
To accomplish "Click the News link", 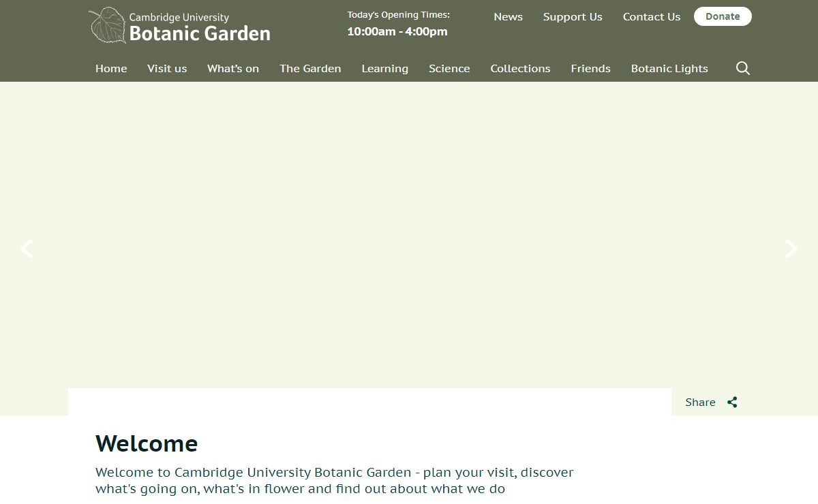I will 508,16.
